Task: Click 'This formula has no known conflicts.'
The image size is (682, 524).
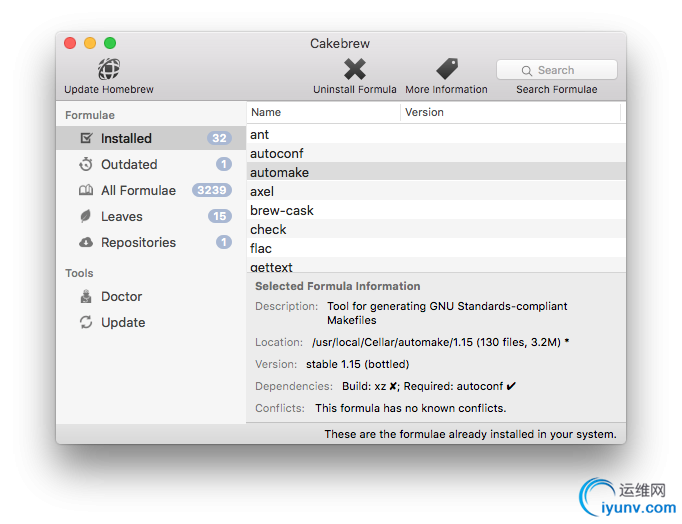Action: tap(411, 408)
